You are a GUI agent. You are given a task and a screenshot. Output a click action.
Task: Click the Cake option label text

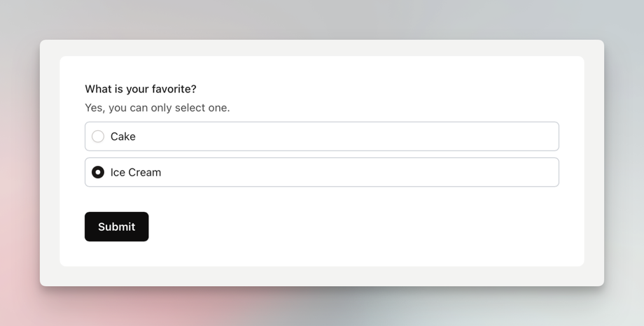[x=123, y=136]
